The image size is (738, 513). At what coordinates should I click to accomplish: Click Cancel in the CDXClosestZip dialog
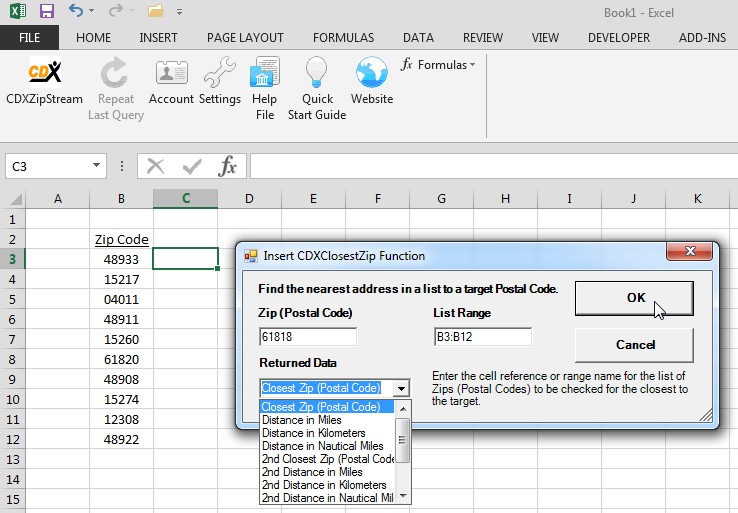(634, 345)
